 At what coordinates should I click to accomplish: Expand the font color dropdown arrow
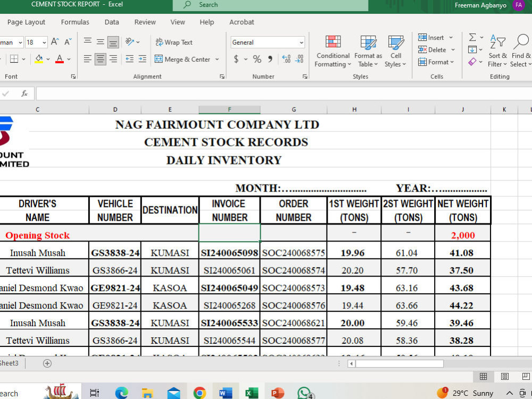click(69, 59)
